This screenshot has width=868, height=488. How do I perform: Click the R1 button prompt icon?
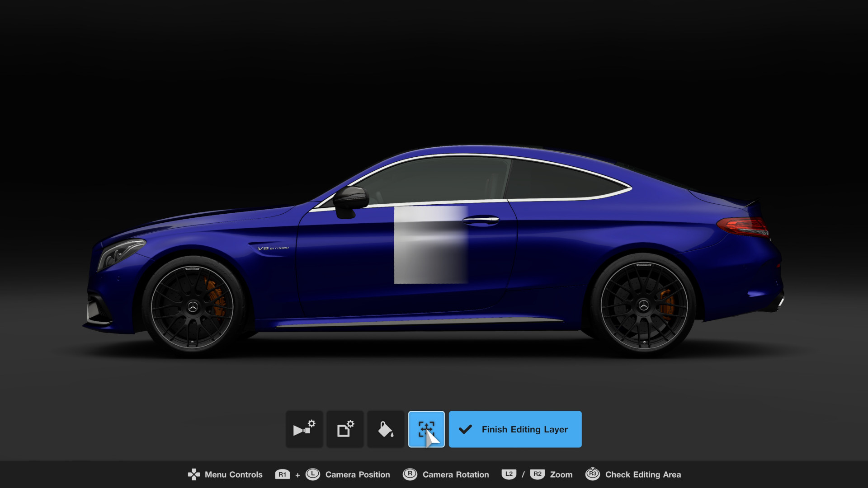tap(282, 474)
